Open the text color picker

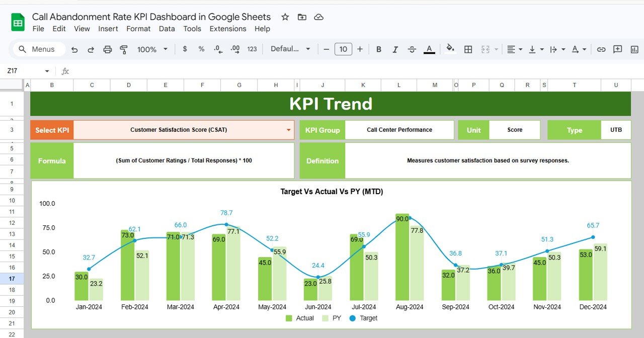coord(429,49)
